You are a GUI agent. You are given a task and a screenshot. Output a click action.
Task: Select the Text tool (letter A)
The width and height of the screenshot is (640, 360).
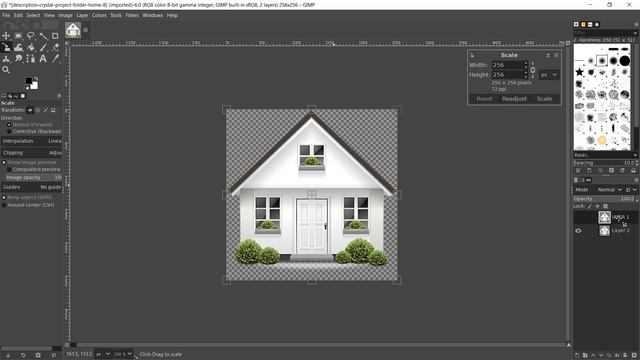tap(43, 59)
